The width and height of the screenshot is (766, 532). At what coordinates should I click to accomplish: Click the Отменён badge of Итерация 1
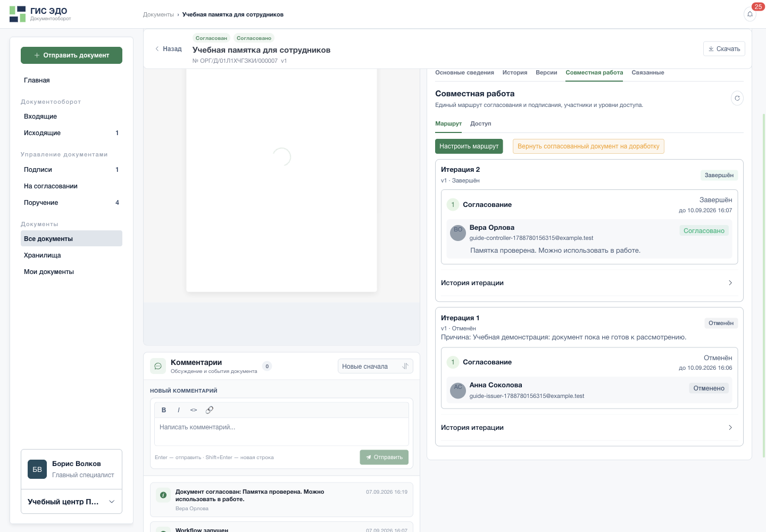(721, 323)
